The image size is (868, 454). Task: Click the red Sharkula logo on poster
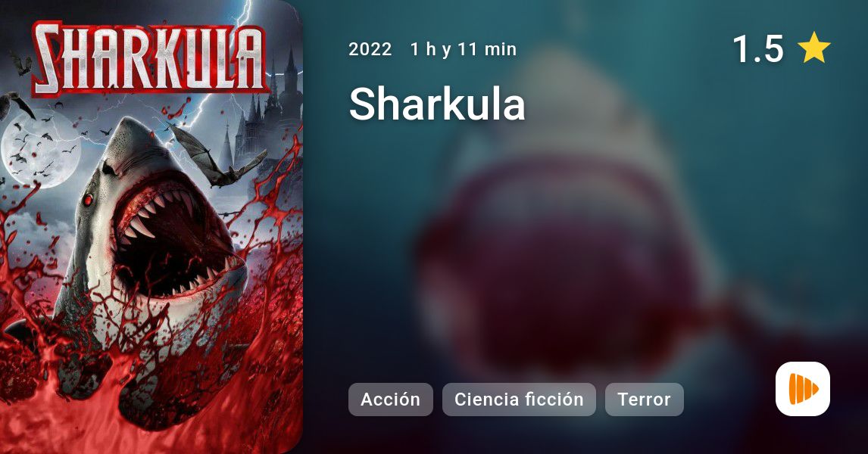pyautogui.click(x=148, y=58)
